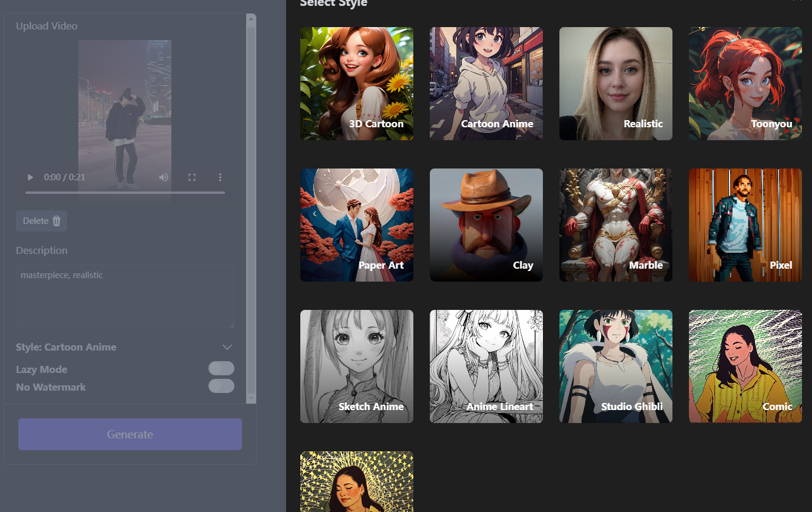Click the Upload Video heading
The image size is (812, 512).
click(x=47, y=26)
